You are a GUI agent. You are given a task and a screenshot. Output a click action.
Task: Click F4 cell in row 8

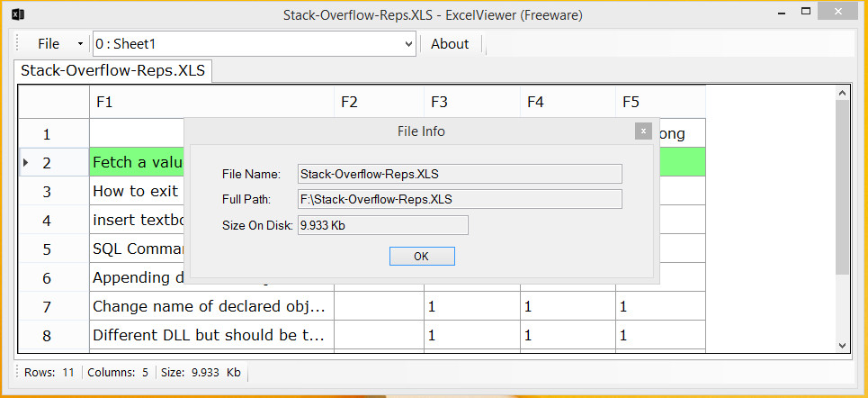pos(568,335)
